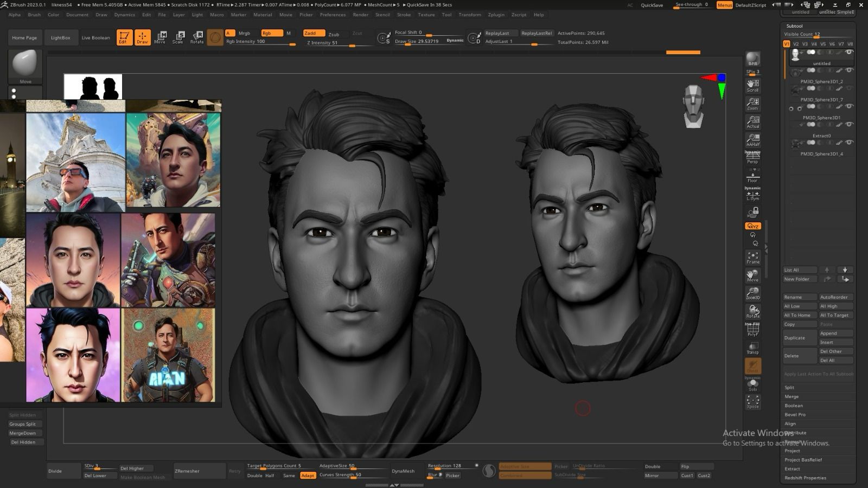Click the camera head orientation widget
The image size is (868, 488).
point(694,106)
